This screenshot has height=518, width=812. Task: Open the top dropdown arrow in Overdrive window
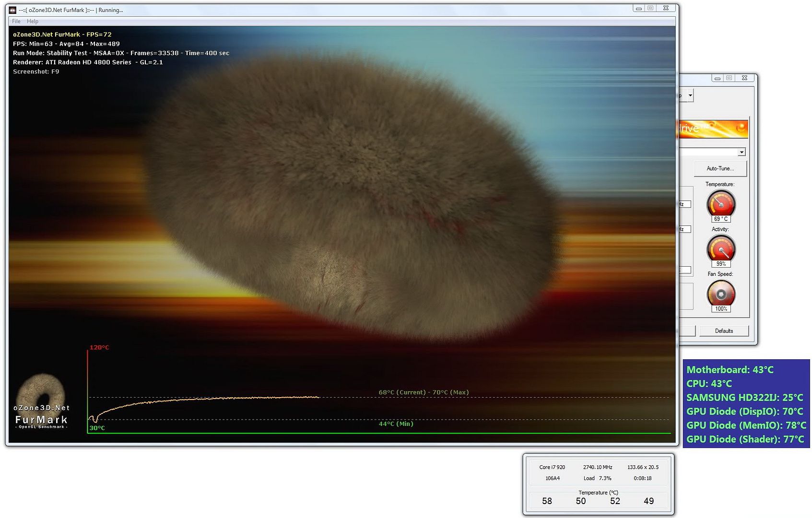point(690,95)
